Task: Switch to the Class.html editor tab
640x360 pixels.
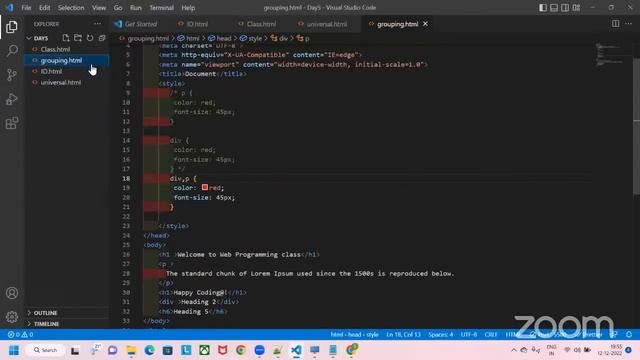Action: [x=261, y=24]
